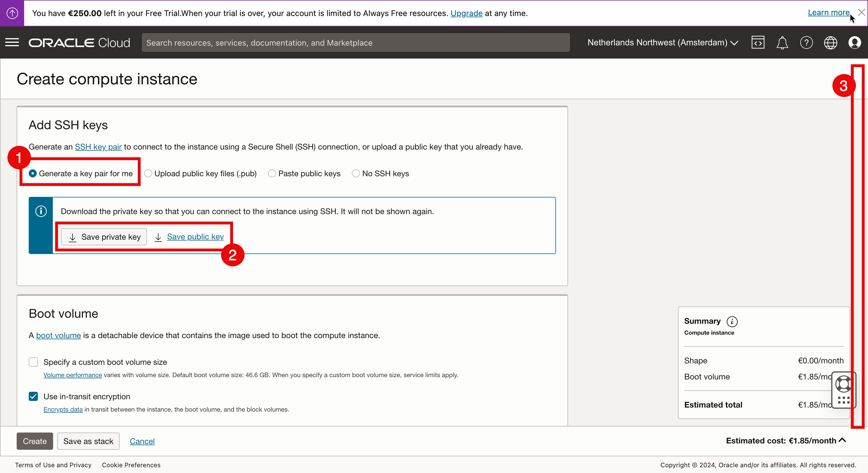
Task: Collapse the Estimated cost summary chevron
Action: pos(842,440)
